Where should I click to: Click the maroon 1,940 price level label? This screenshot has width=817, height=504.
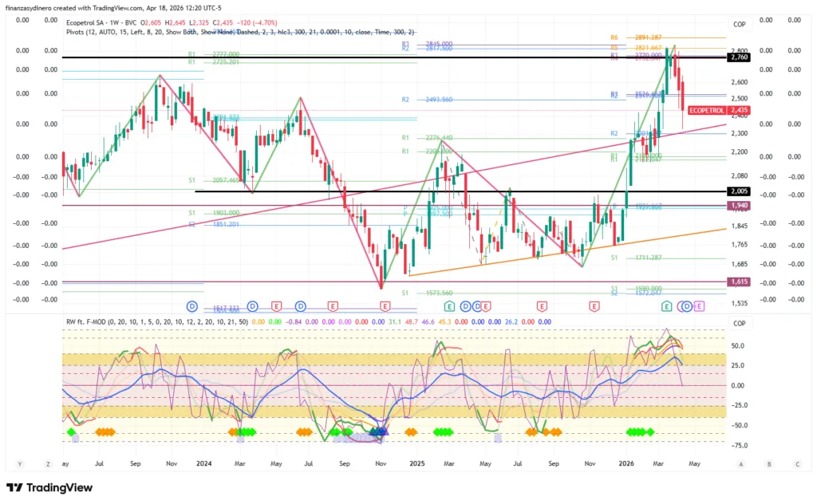coord(739,206)
